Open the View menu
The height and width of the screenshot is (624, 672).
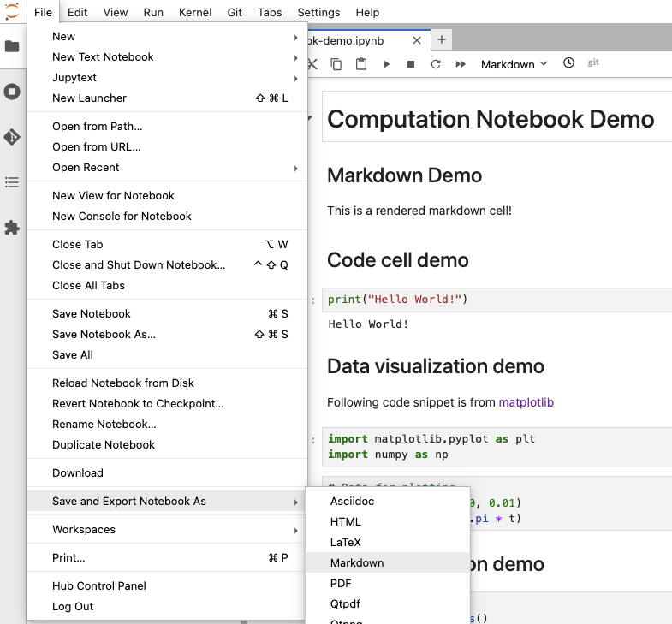tap(116, 13)
